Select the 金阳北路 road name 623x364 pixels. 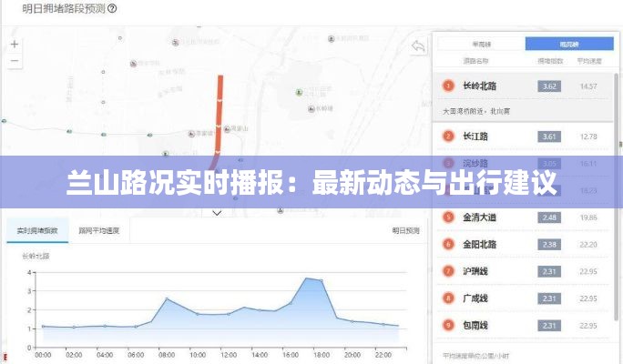click(480, 245)
